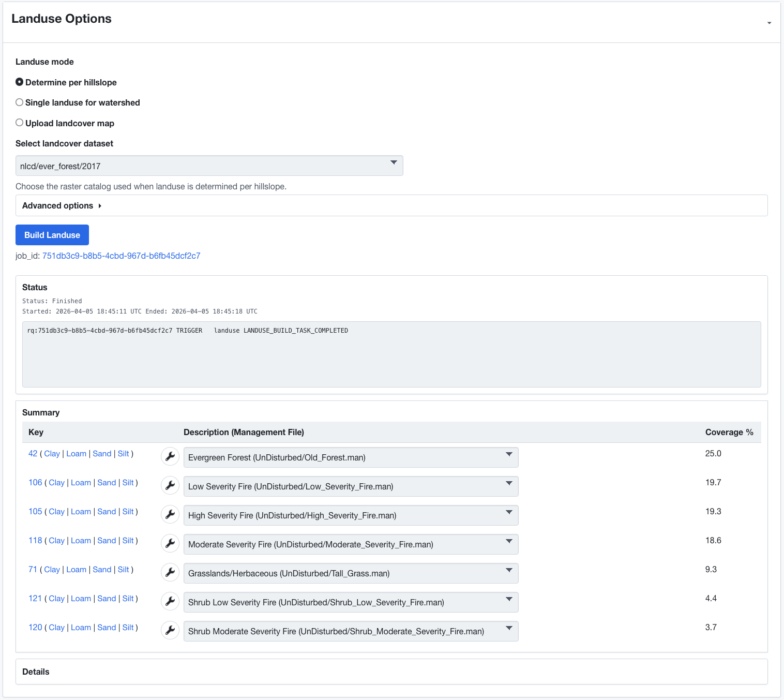Click wrench icon for Shrub Low Severity row
The width and height of the screenshot is (784, 700).
[170, 601]
